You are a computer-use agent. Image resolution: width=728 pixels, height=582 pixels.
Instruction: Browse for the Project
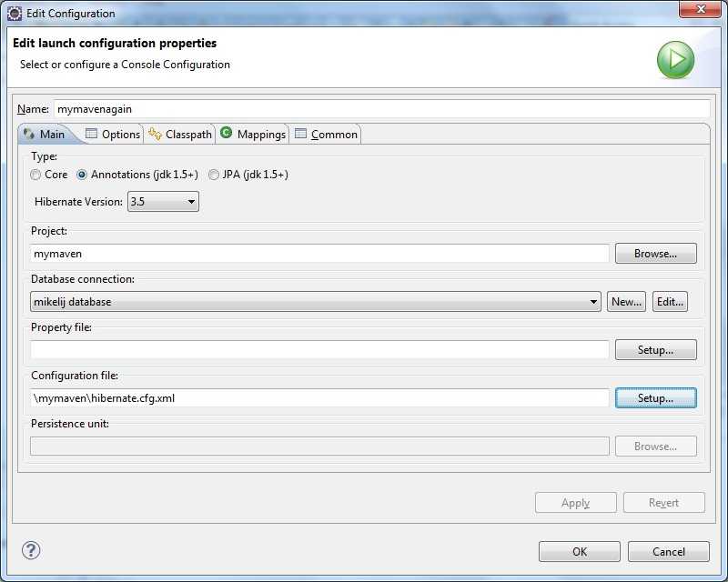click(x=655, y=254)
